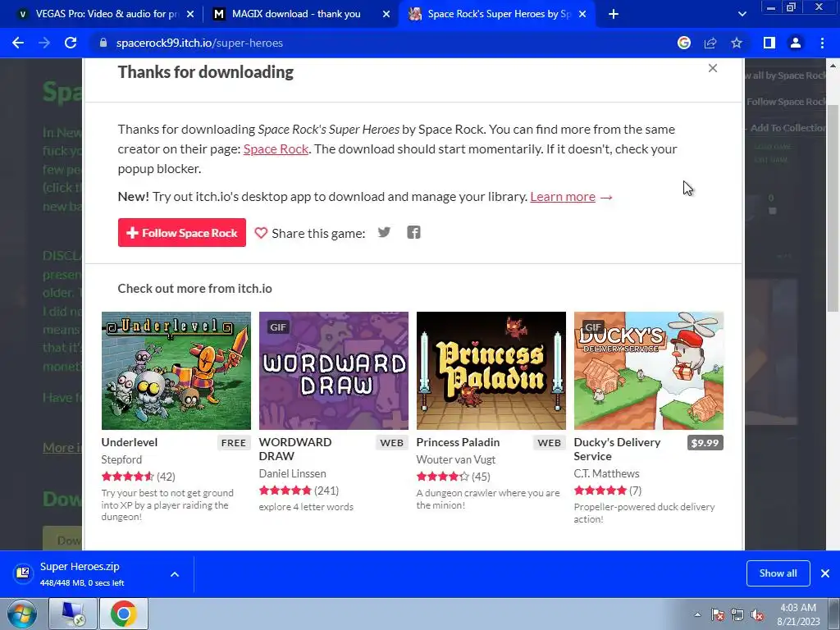This screenshot has width=840, height=630.
Task: View site information lock icon
Action: click(103, 43)
